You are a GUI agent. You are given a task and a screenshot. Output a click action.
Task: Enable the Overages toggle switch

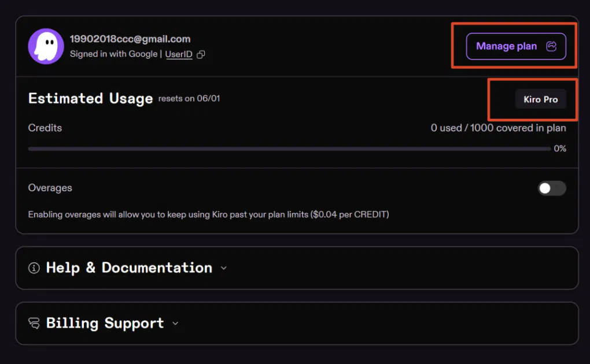coord(552,188)
